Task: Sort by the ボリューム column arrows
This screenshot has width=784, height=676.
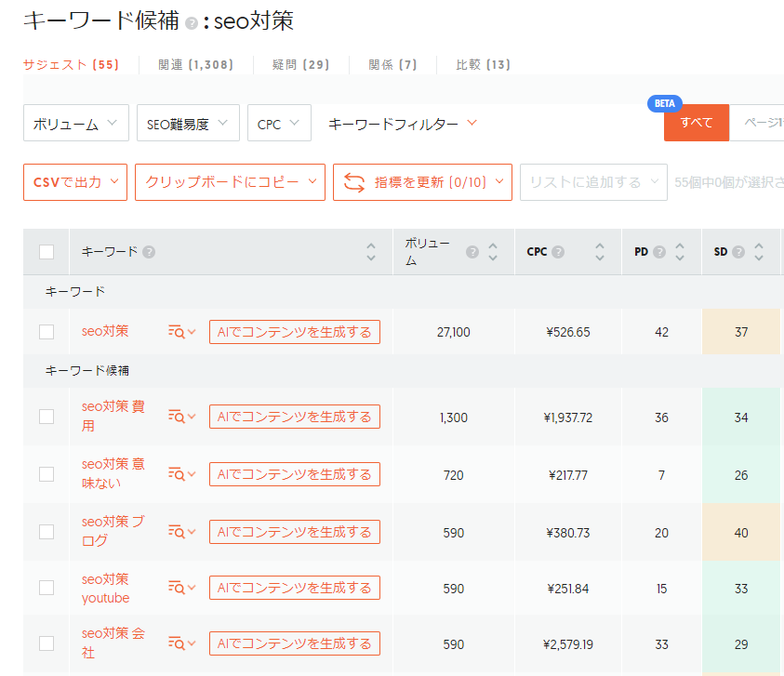Action: 493,252
